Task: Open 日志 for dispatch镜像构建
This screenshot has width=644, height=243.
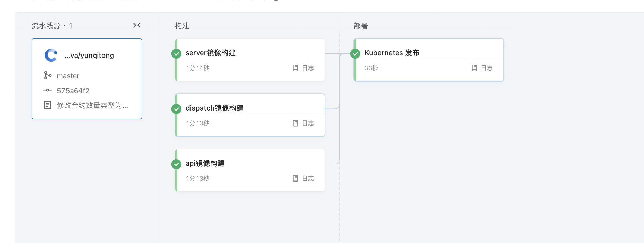Action: coord(303,123)
